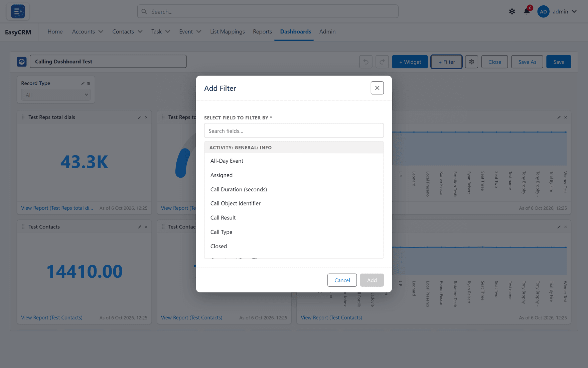
Task: Open the Reports tab
Action: 262,31
